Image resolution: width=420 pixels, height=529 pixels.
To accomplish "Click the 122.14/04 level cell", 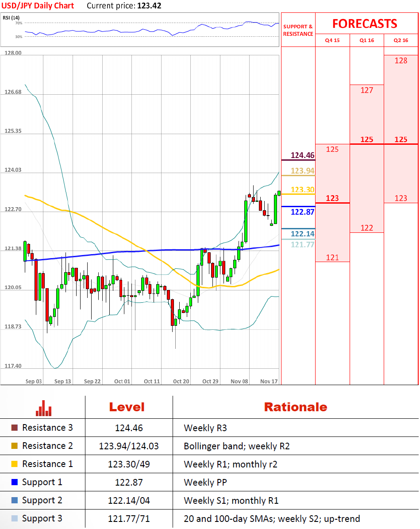I will tap(129, 501).
